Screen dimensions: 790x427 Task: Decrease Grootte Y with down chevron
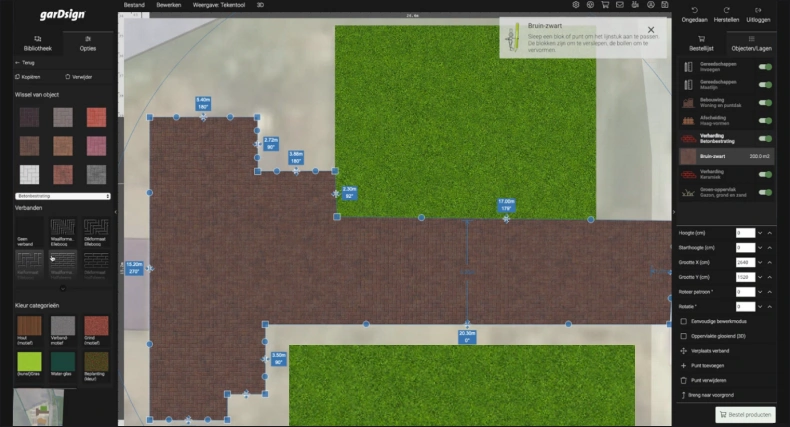(x=760, y=277)
